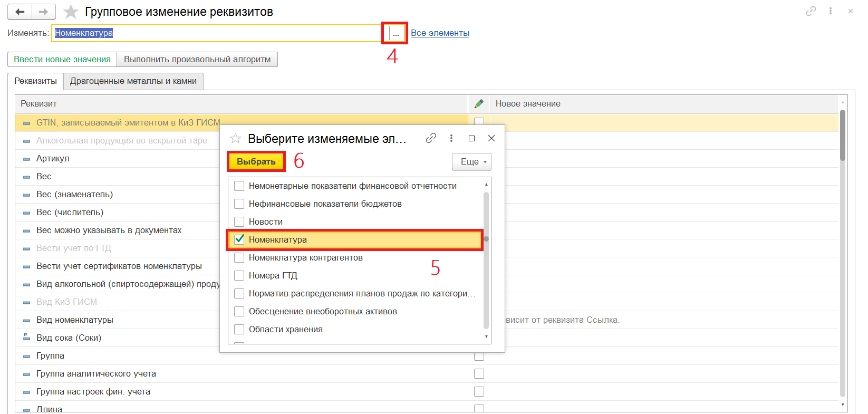Viewport: 868px width, 414px height.
Task: Check Немонетарные показатели финансовой отчетности
Action: (x=239, y=186)
